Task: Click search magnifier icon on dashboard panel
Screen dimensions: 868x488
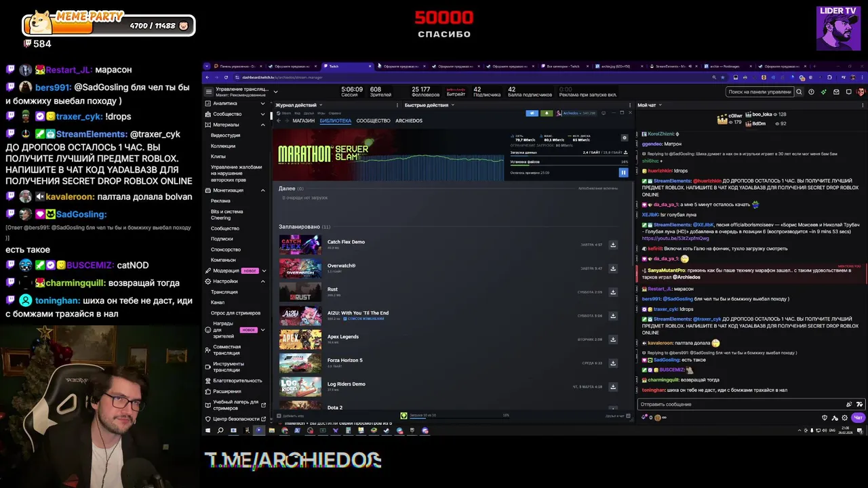Action: [799, 91]
